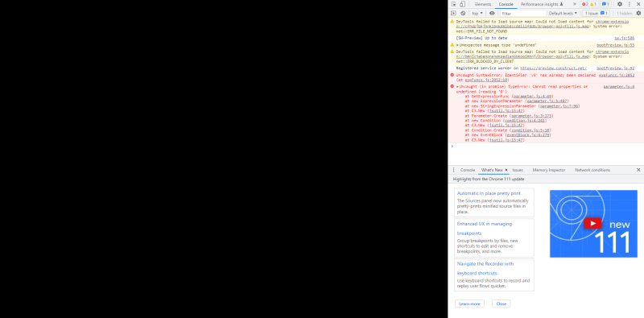Open the Network conditions drawer tab
Image resolution: width=644 pixels, height=318 pixels.
point(592,170)
